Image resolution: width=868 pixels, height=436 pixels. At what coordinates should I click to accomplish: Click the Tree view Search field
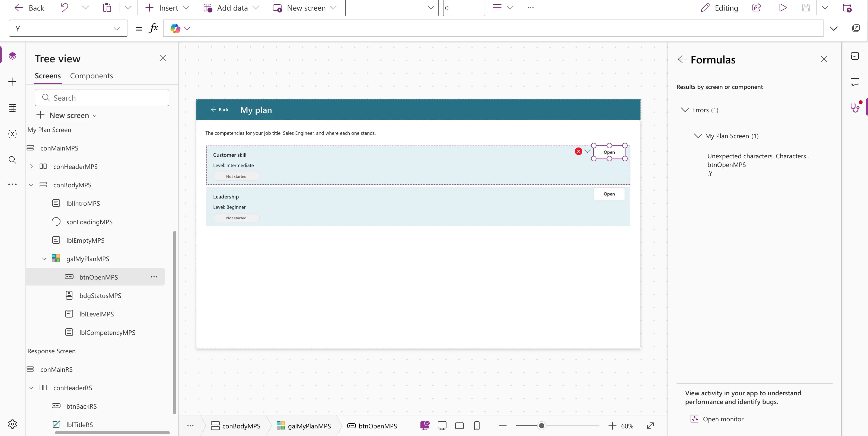point(102,98)
